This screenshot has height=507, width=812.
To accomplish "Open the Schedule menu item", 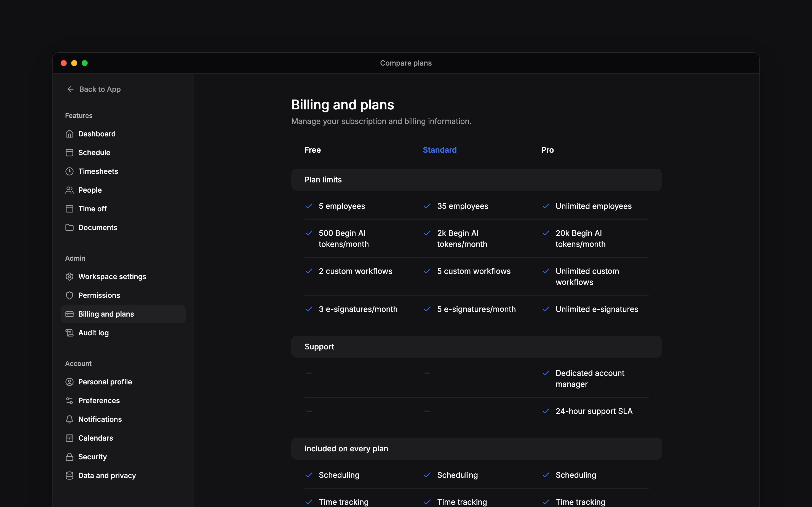I will pyautogui.click(x=123, y=153).
